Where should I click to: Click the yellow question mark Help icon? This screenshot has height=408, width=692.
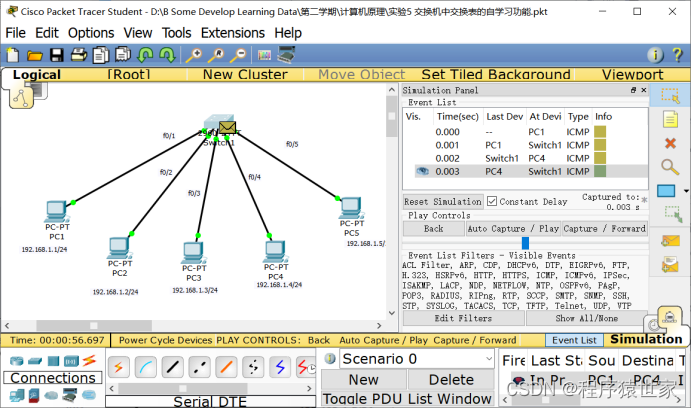point(677,55)
